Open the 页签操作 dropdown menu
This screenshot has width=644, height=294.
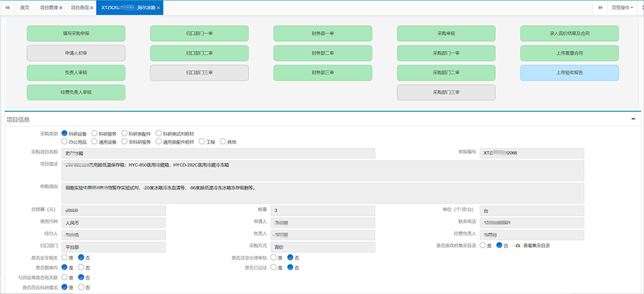tap(622, 8)
